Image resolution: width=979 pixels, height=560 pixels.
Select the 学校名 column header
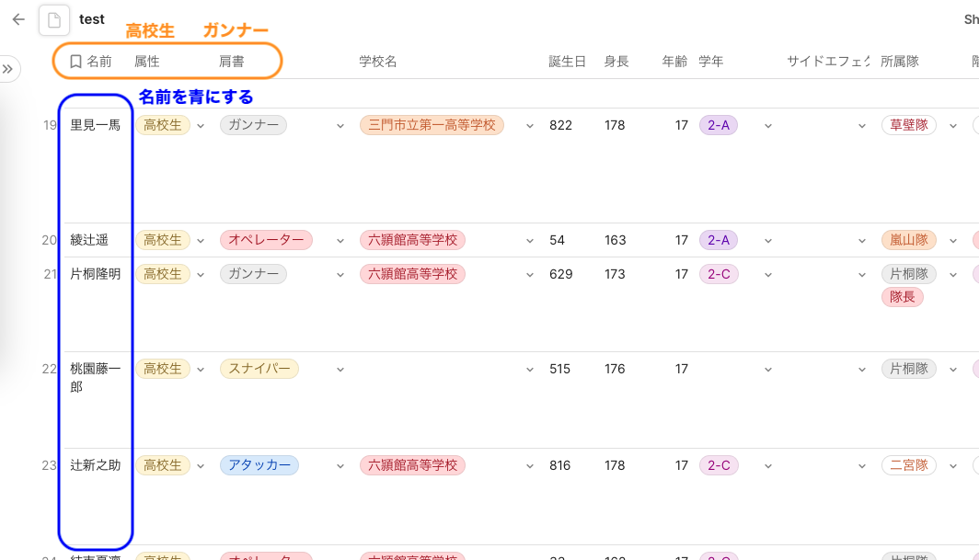pos(378,62)
